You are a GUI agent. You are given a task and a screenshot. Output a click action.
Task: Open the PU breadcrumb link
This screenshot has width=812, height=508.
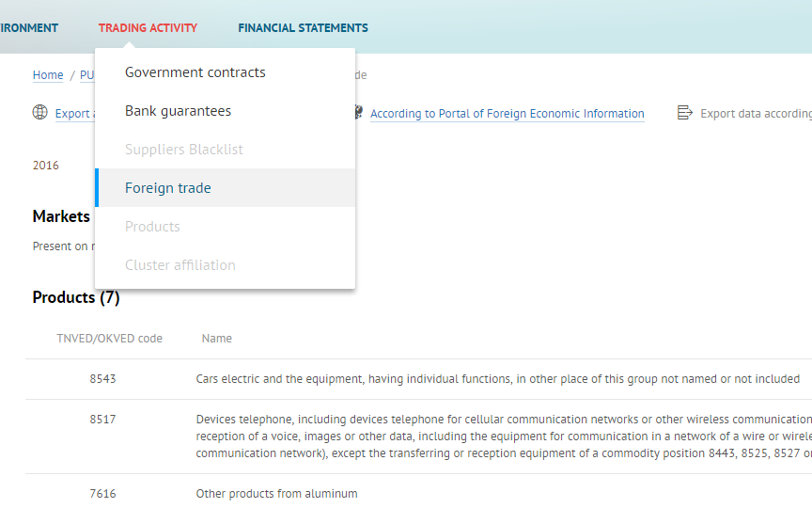point(87,75)
